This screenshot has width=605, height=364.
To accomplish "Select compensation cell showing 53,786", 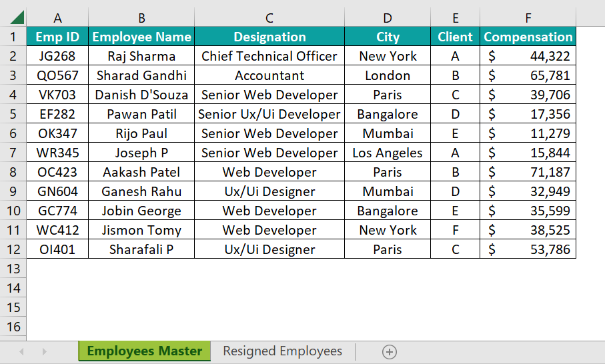I will (x=528, y=249).
